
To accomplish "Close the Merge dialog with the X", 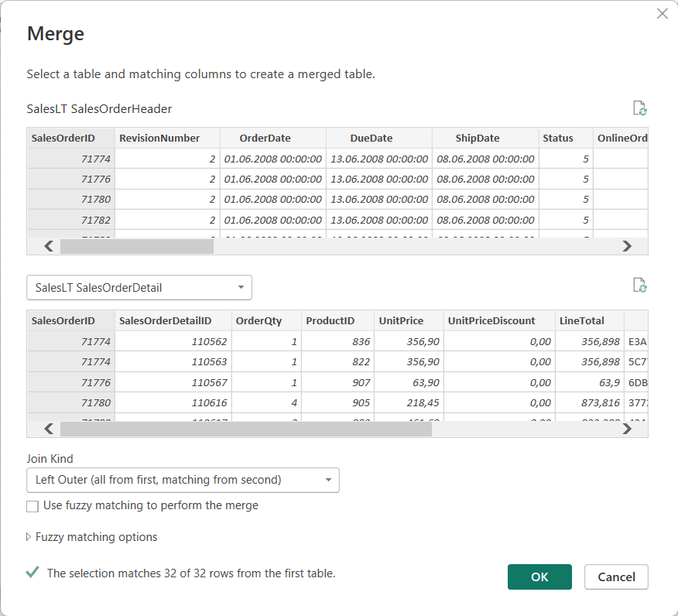I will point(662,14).
